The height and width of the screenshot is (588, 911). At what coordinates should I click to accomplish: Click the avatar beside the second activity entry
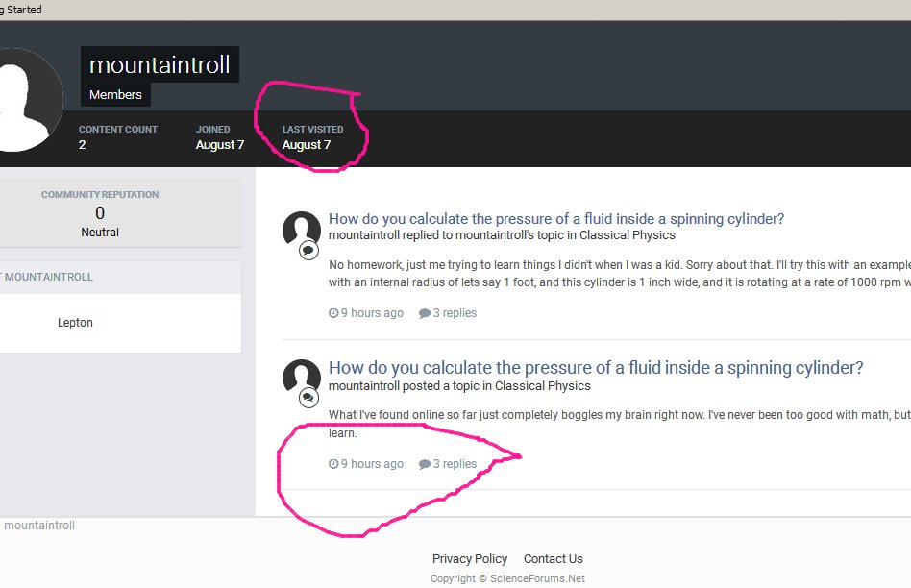point(301,377)
